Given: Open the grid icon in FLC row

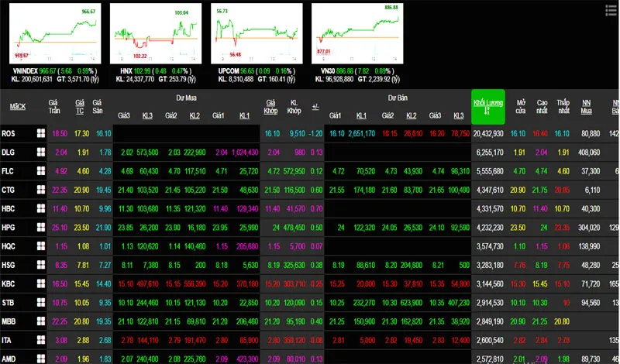Looking at the screenshot, I should coord(41,171).
